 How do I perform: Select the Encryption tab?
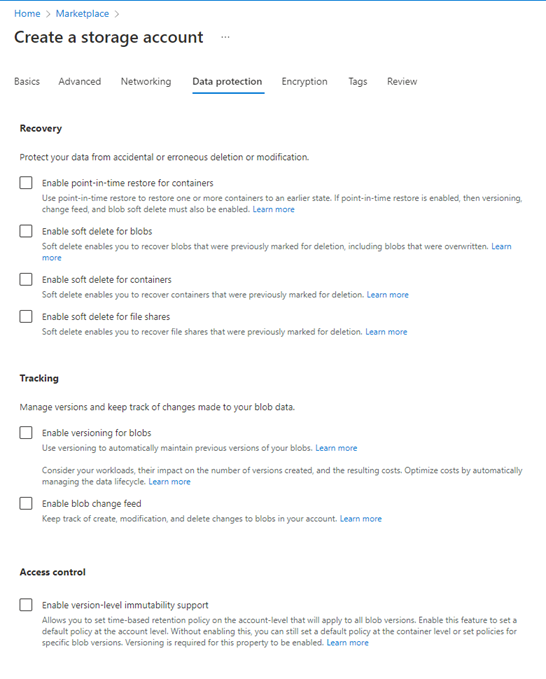304,81
